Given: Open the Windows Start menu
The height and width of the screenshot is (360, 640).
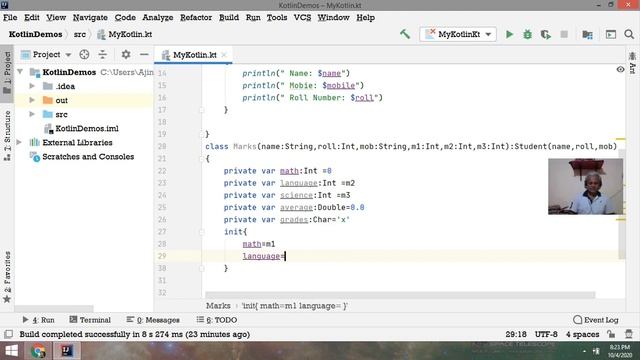Looking at the screenshot, I should 11,351.
